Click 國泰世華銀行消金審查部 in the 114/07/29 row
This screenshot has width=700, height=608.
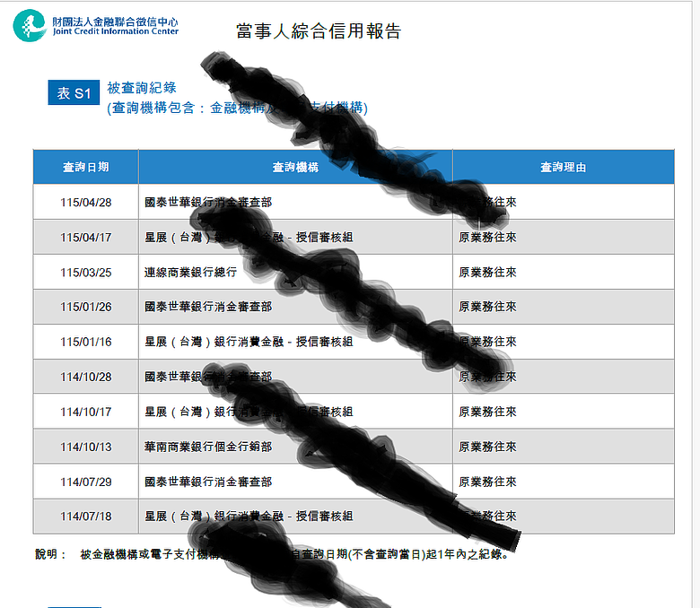coord(208,482)
